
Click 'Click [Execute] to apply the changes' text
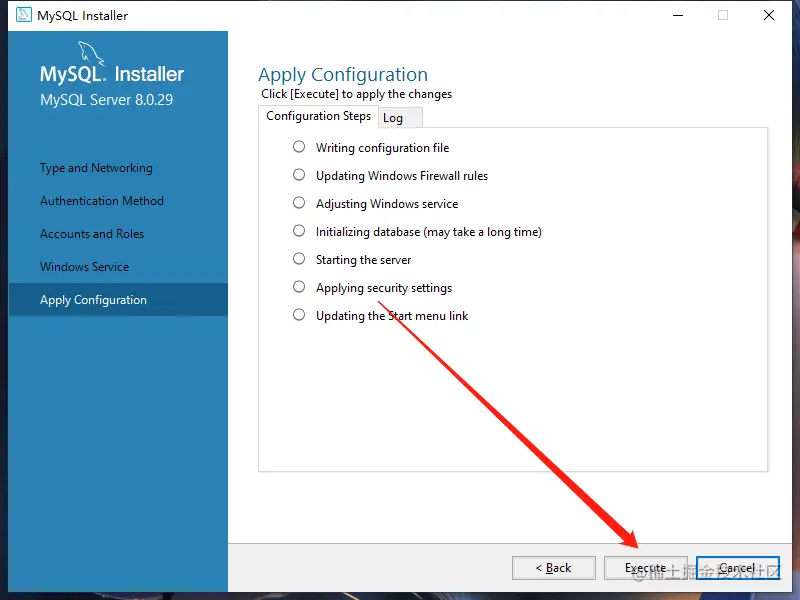(x=357, y=94)
